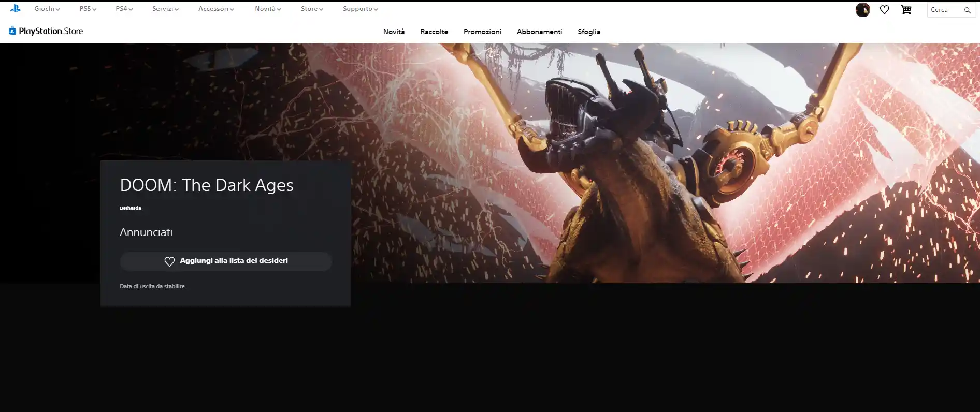Image resolution: width=980 pixels, height=412 pixels.
Task: Expand the Supporto dropdown menu
Action: (361, 9)
